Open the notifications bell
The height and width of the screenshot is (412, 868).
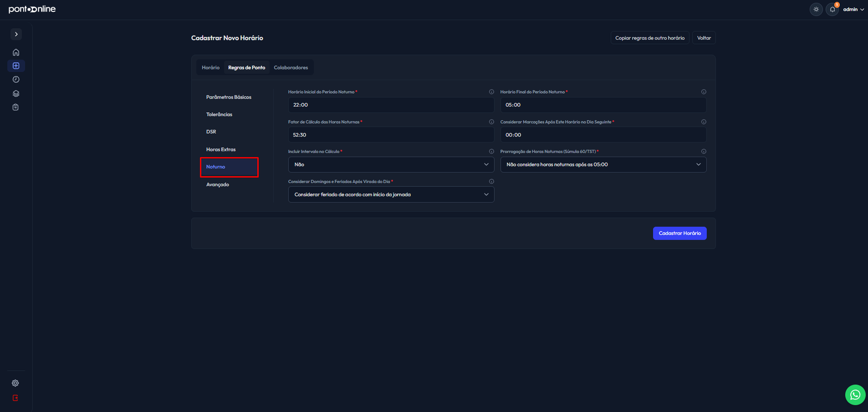tap(832, 9)
